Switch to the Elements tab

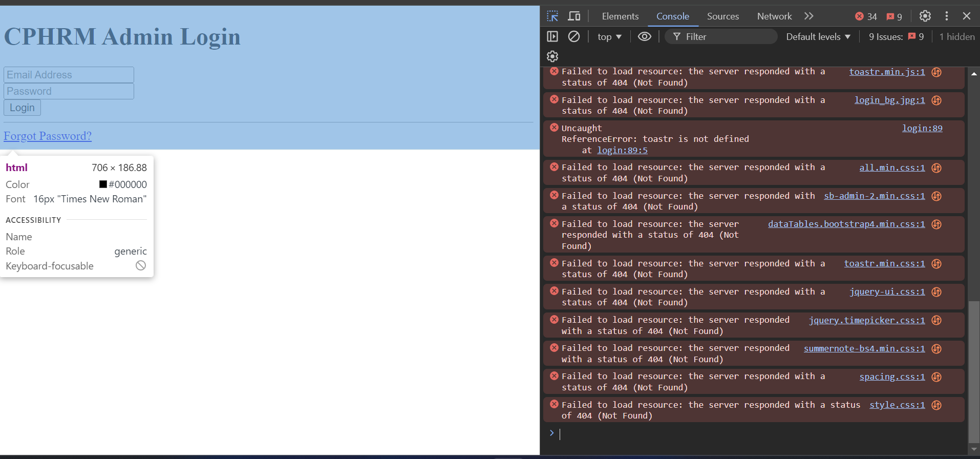tap(620, 16)
